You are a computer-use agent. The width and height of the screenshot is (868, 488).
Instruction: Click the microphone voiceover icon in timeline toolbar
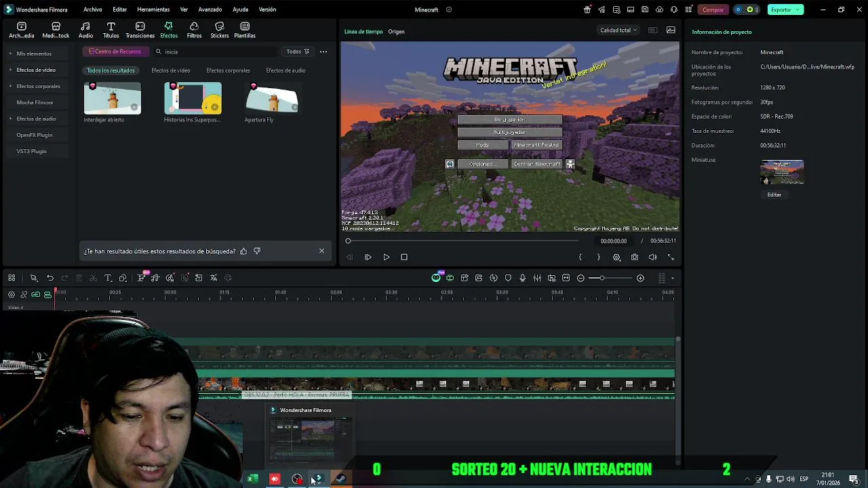coord(522,278)
